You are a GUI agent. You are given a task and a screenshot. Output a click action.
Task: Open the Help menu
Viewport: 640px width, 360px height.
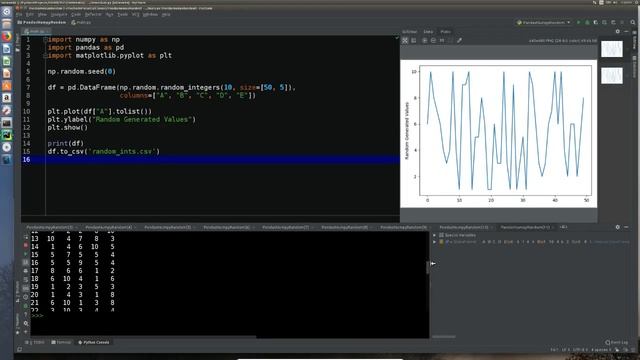[166, 14]
